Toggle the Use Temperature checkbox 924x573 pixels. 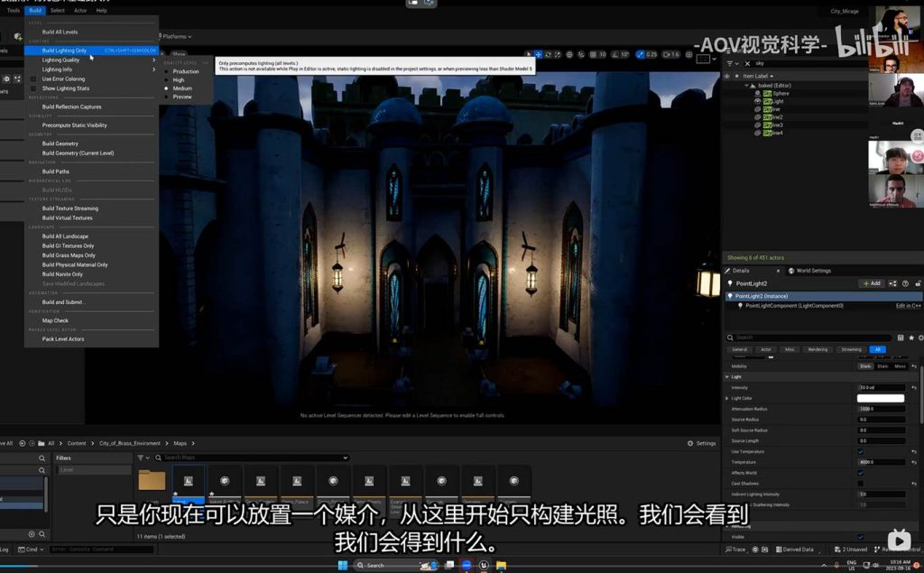(x=860, y=451)
